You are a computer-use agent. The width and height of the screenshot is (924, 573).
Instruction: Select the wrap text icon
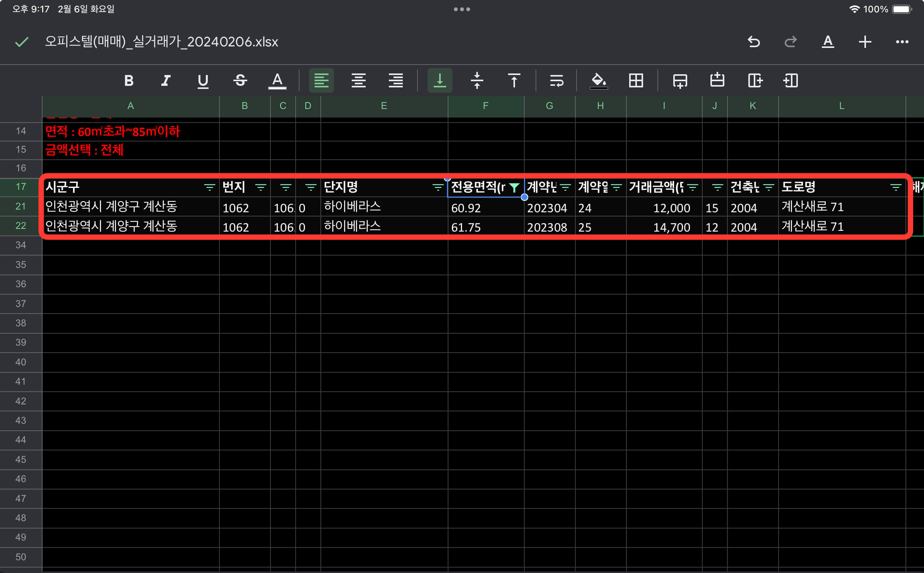pyautogui.click(x=556, y=81)
